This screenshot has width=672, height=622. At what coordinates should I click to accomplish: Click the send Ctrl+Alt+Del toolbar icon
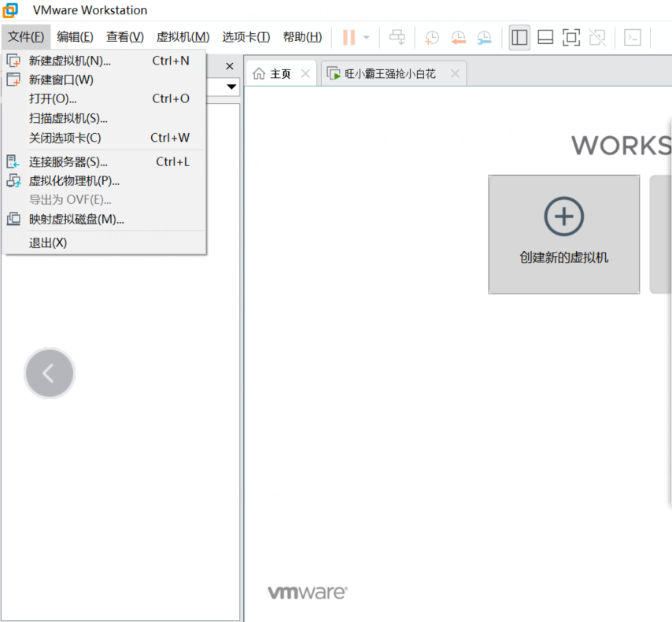[397, 37]
